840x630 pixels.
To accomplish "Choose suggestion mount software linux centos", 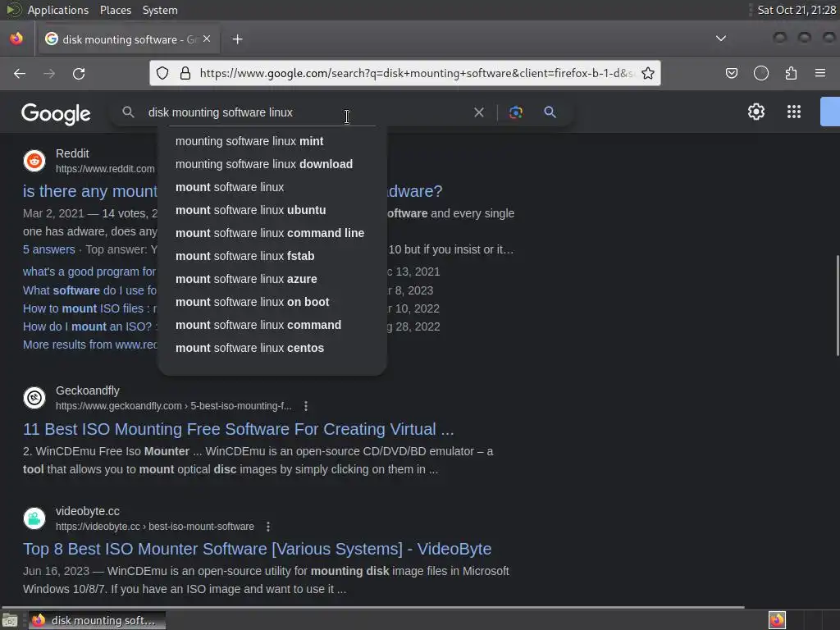I will 272,349.
